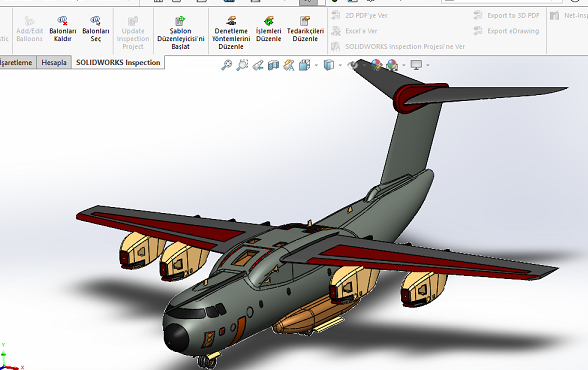
Task: Select the SOLIDWORKS Inspection tab
Action: [118, 63]
